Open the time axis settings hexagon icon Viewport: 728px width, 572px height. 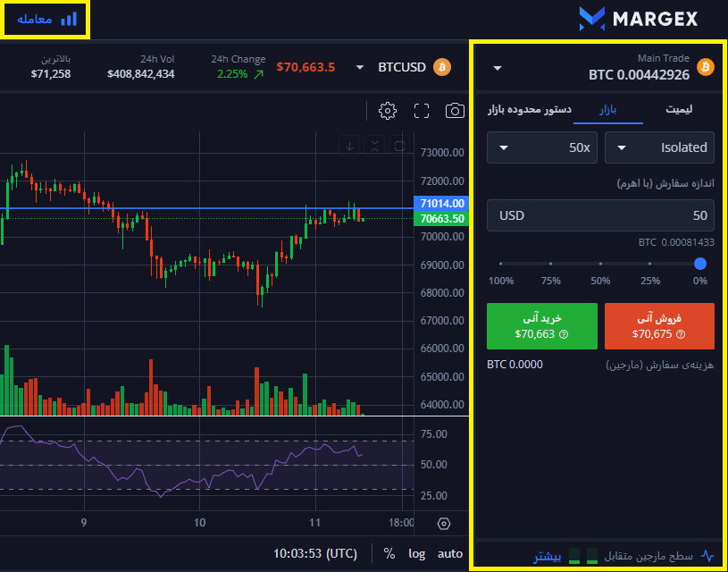444,524
